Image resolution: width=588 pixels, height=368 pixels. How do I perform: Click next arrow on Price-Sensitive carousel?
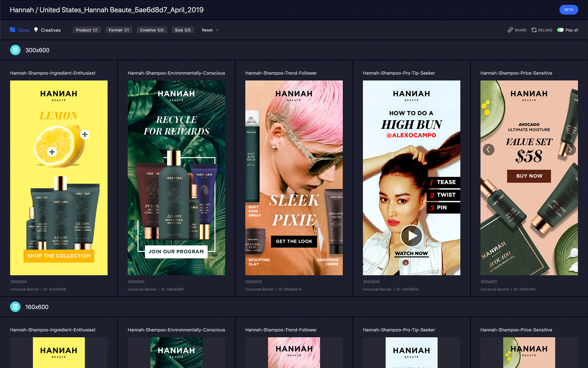tap(570, 149)
